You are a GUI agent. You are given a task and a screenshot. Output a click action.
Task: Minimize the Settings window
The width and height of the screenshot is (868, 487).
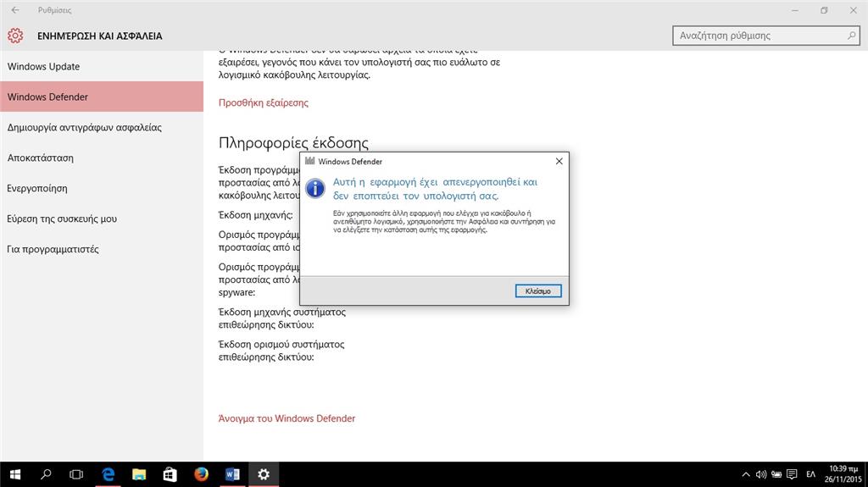click(x=795, y=10)
